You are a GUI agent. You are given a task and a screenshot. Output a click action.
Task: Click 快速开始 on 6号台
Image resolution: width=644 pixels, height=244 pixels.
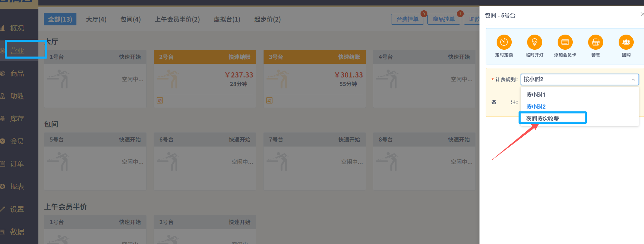pyautogui.click(x=240, y=139)
